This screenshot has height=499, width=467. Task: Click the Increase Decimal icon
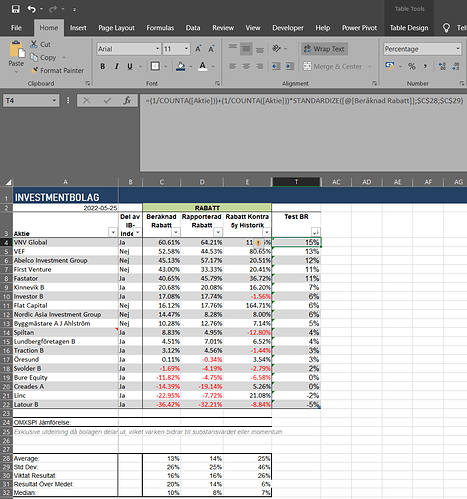442,66
